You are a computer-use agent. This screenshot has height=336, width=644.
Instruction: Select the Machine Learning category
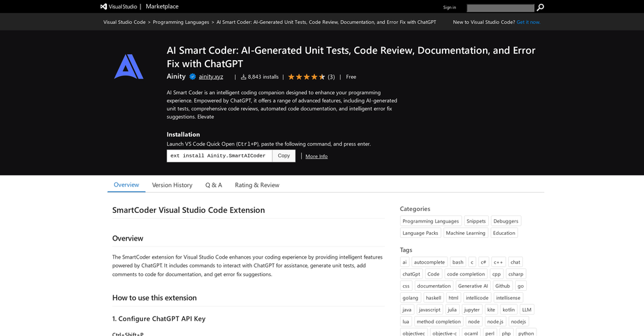466,233
